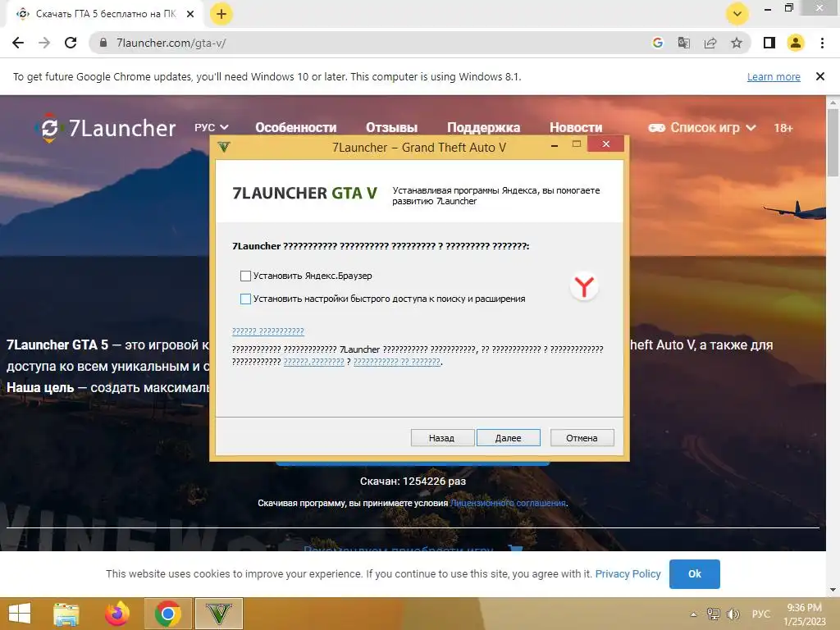This screenshot has height=630, width=840.
Task: Click the gamepad icon beside Список игр
Action: 657,127
